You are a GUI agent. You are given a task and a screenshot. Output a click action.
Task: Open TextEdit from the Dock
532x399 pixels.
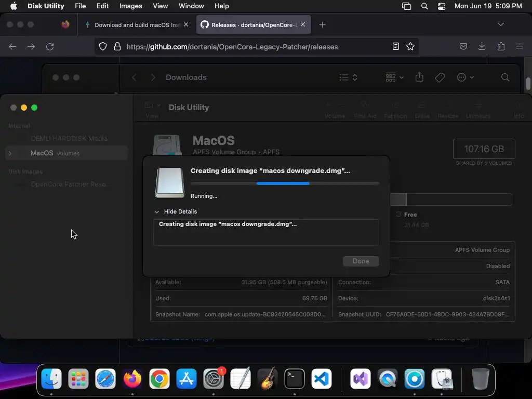click(240, 379)
